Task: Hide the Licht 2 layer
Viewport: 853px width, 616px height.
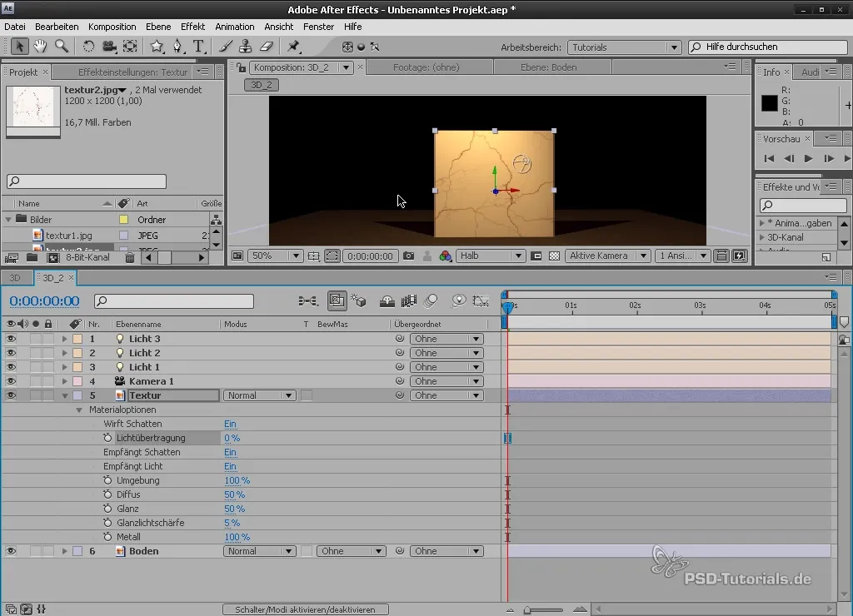Action: pyautogui.click(x=10, y=353)
